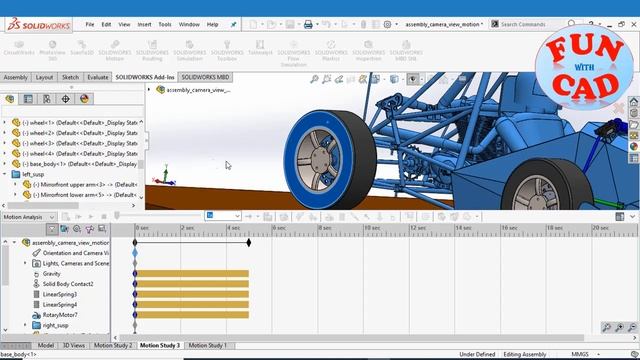Switch to Motion Study 2 tab
Viewport: 640px width, 360px height.
113,345
